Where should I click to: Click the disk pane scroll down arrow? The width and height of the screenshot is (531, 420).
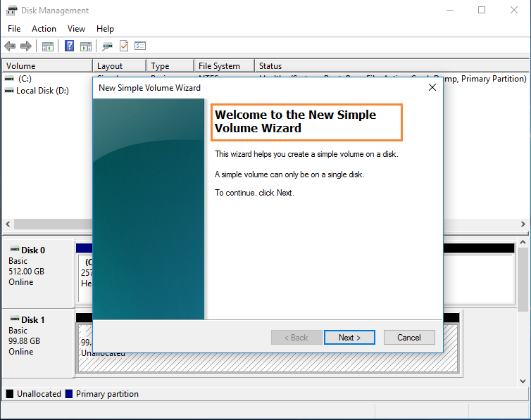coord(523,381)
